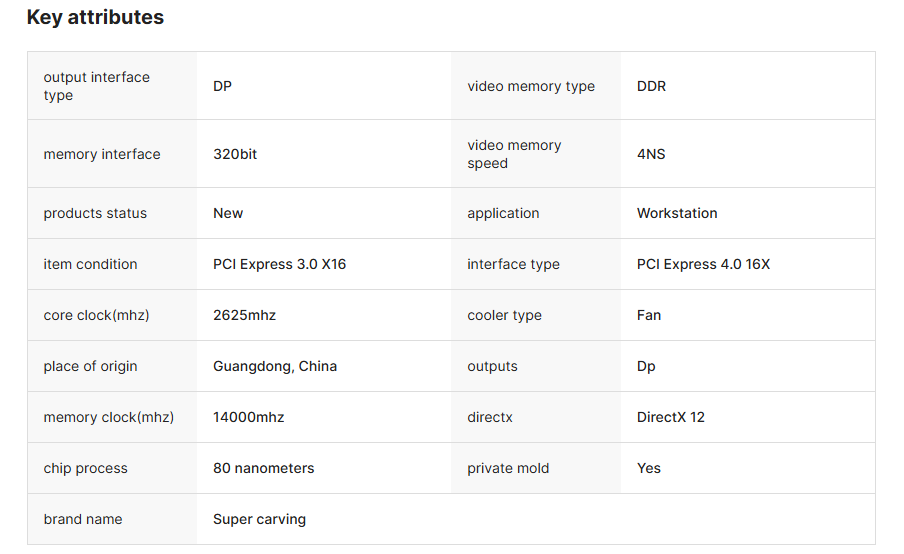904x554 pixels.
Task: Click the 'brand name' label
Action: click(83, 519)
